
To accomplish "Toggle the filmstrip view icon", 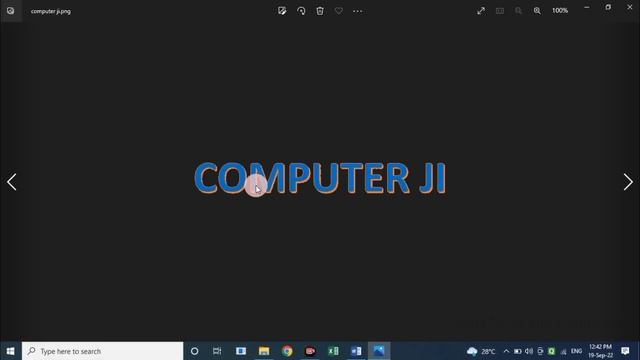I will pyautogui.click(x=500, y=11).
